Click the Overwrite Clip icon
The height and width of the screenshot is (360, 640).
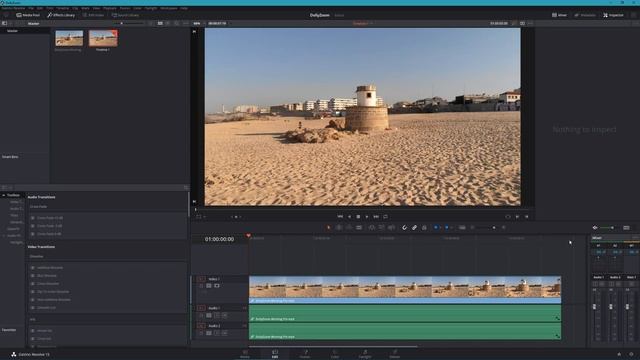pyautogui.click(x=381, y=227)
